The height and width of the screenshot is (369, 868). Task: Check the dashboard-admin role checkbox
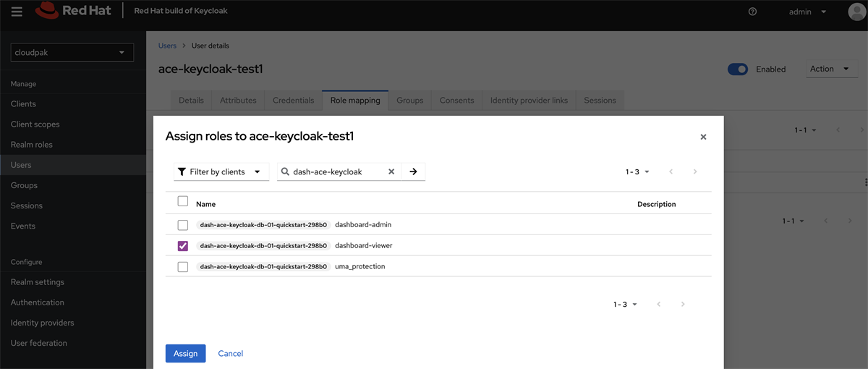(183, 225)
